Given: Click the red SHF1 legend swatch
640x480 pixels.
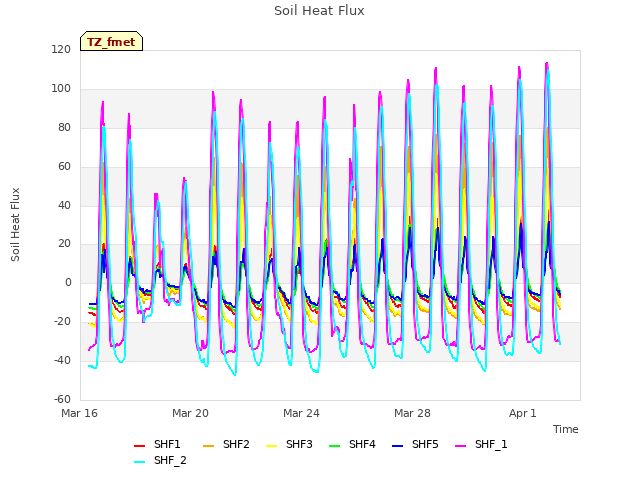Looking at the screenshot, I should pyautogui.click(x=140, y=446).
